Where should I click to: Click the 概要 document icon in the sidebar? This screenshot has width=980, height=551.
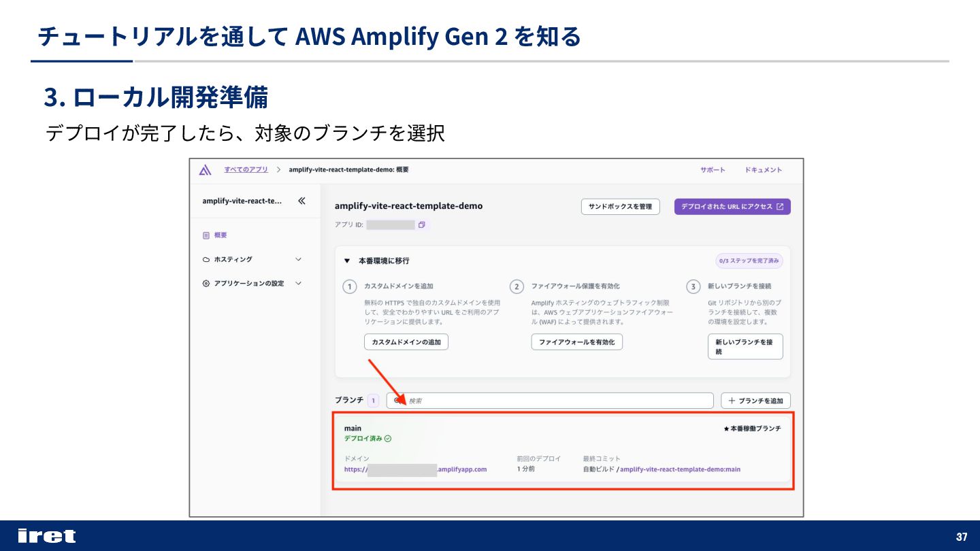(206, 235)
